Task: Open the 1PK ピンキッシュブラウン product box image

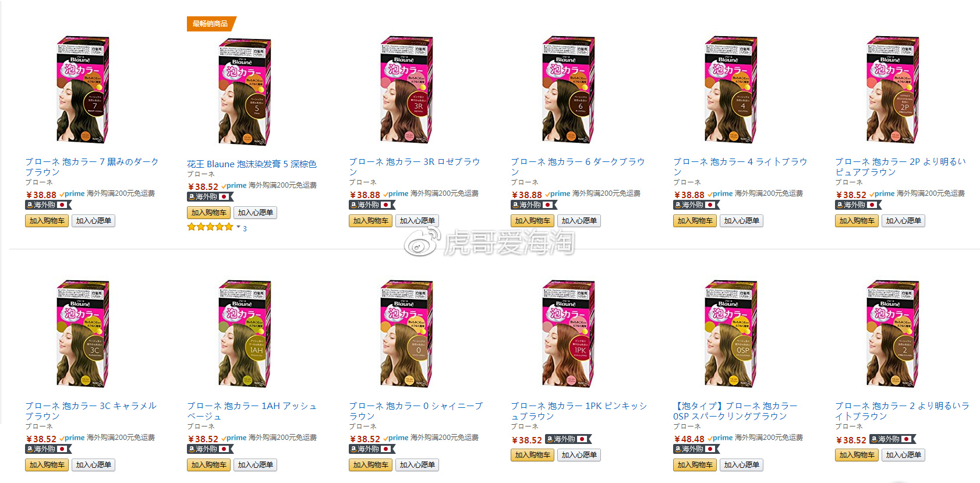Action: coord(568,334)
